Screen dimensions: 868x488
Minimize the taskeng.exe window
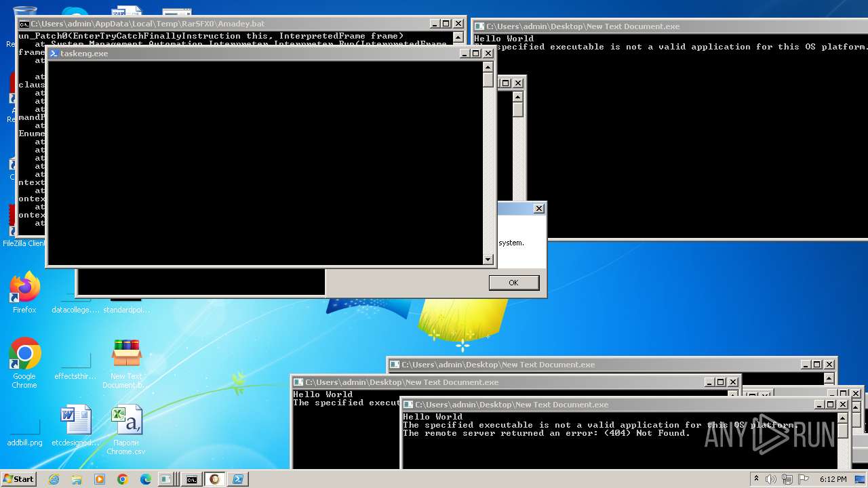(x=464, y=53)
